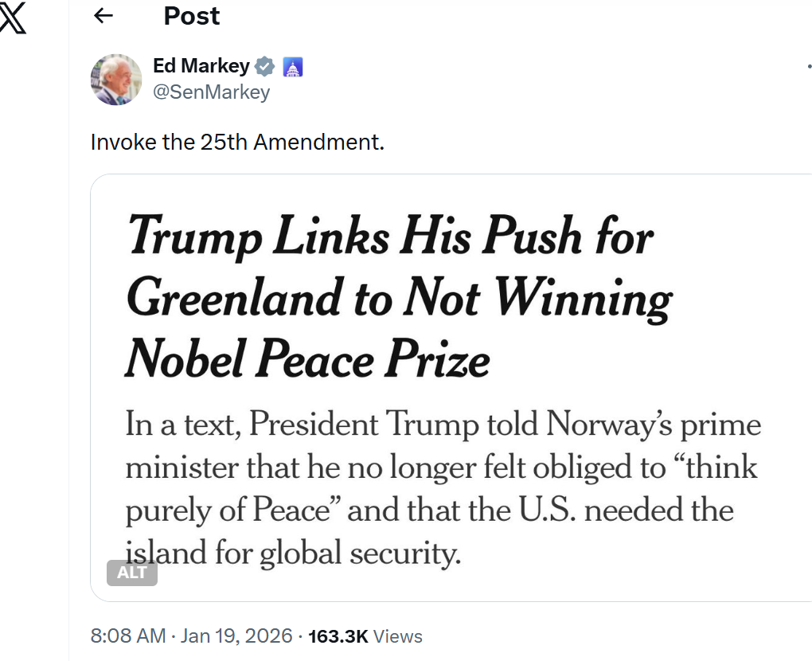Click the "Post" page heading
This screenshot has width=812, height=661.
tap(192, 16)
